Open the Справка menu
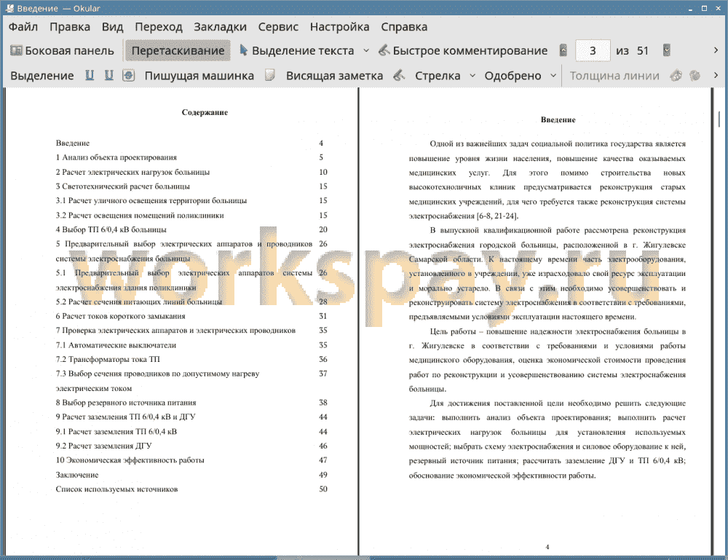 pyautogui.click(x=404, y=27)
